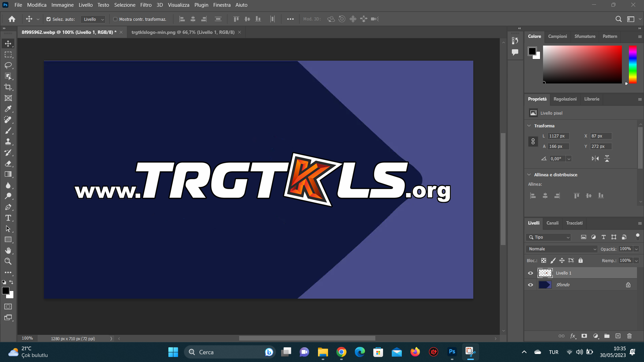Switch to the Canali tab

[x=552, y=223]
